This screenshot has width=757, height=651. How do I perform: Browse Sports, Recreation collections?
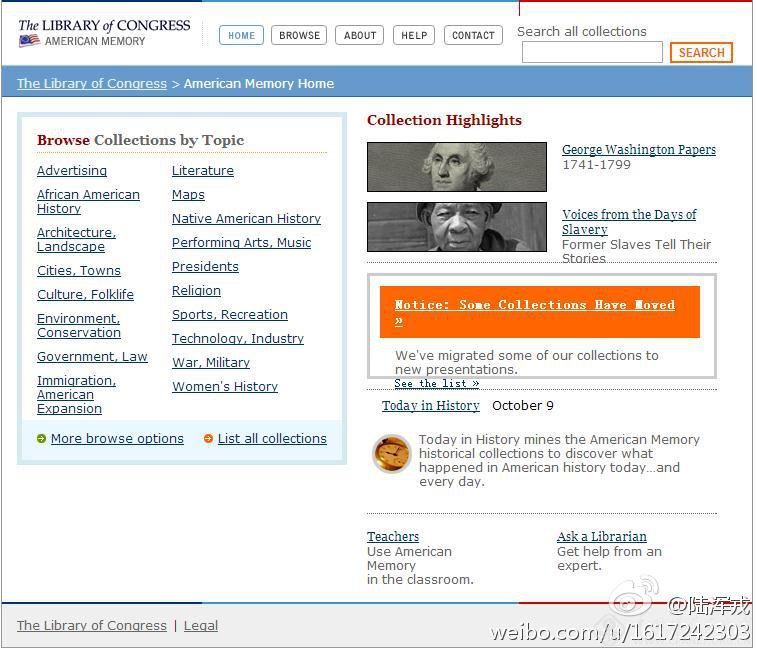pyautogui.click(x=230, y=314)
